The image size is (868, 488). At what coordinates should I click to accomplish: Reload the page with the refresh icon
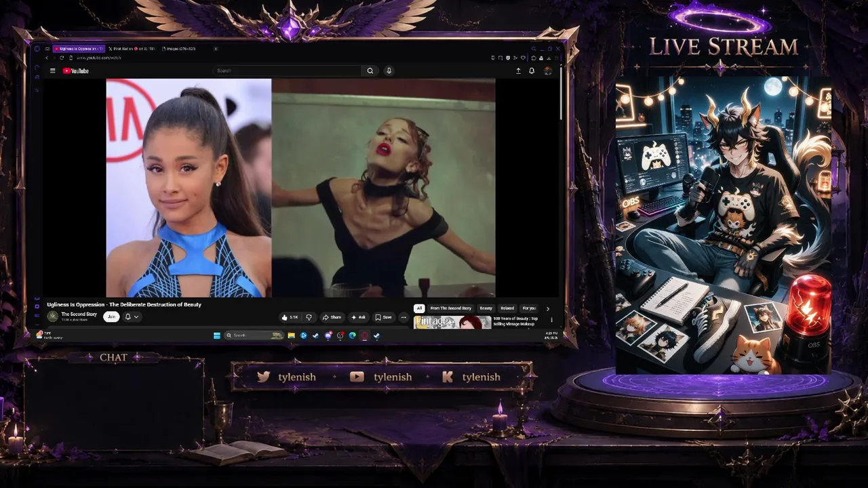pos(62,58)
